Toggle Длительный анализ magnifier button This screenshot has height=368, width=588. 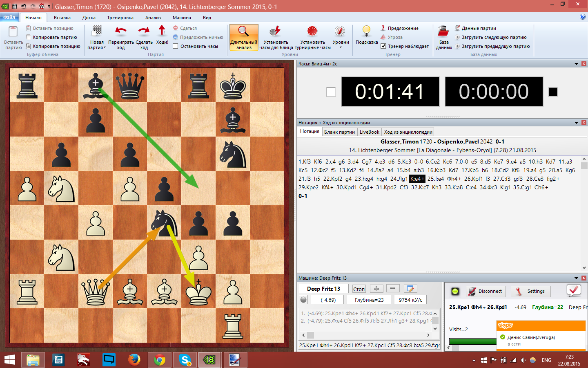click(x=244, y=37)
